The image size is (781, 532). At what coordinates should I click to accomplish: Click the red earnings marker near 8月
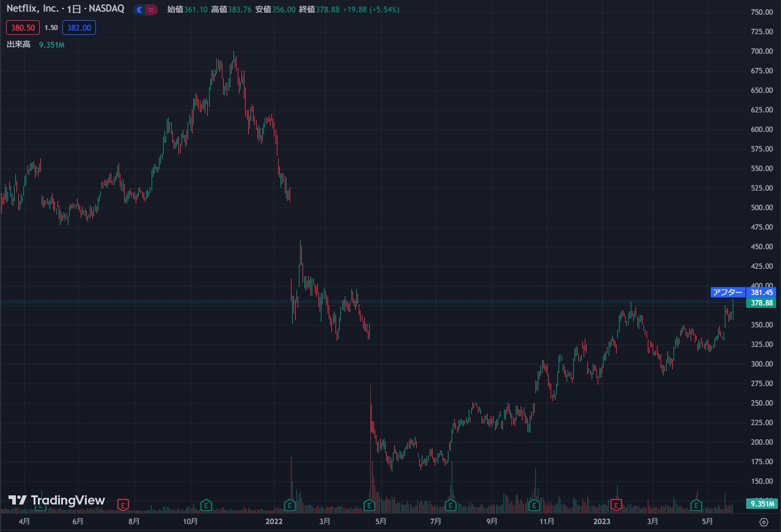pos(123,505)
